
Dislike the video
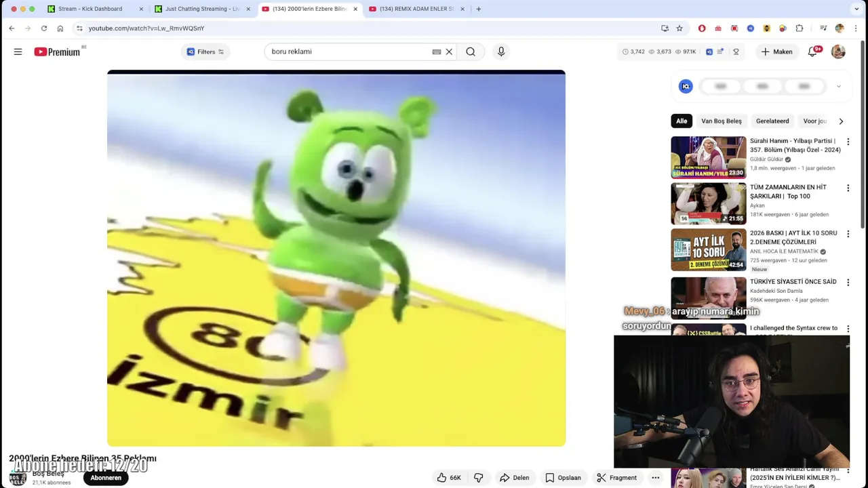click(x=479, y=478)
